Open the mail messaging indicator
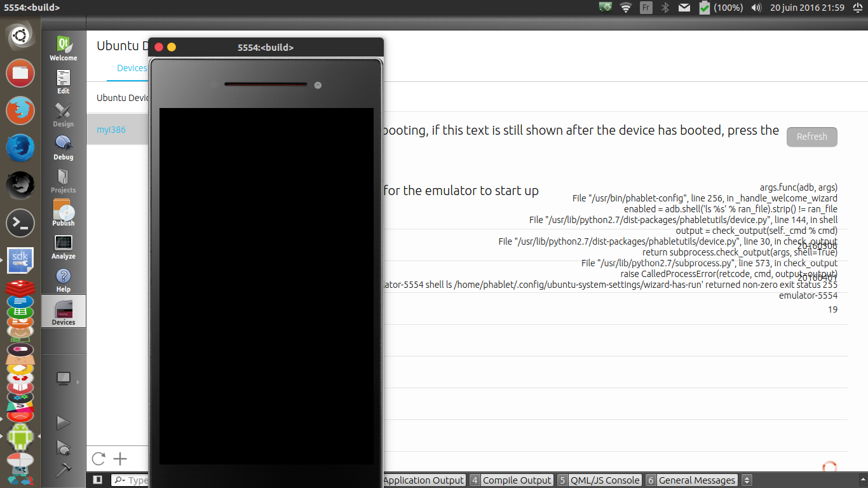868x488 pixels. (684, 8)
